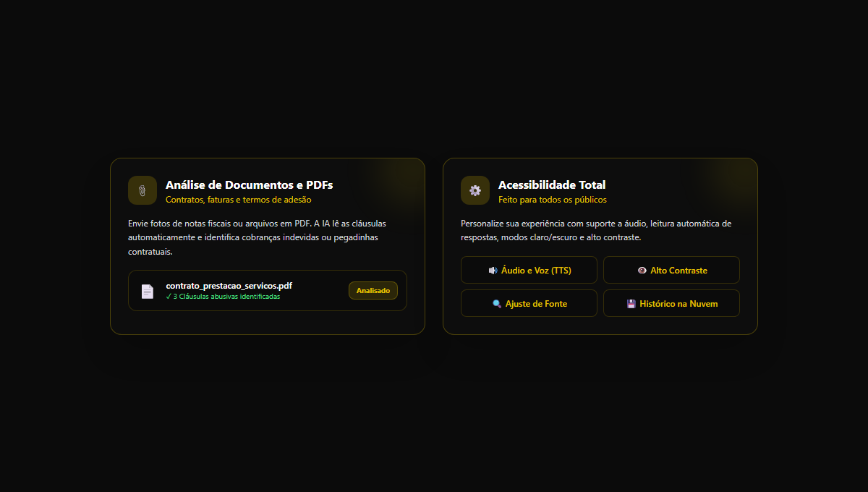
Task: Click the heading Análise de Documentos e PDFs
Action: tap(250, 184)
